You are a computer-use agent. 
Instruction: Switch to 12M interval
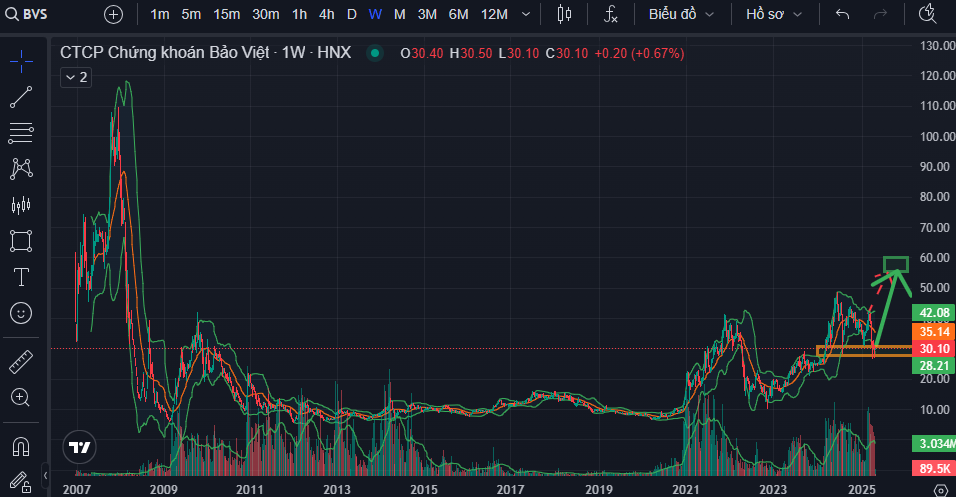click(494, 14)
